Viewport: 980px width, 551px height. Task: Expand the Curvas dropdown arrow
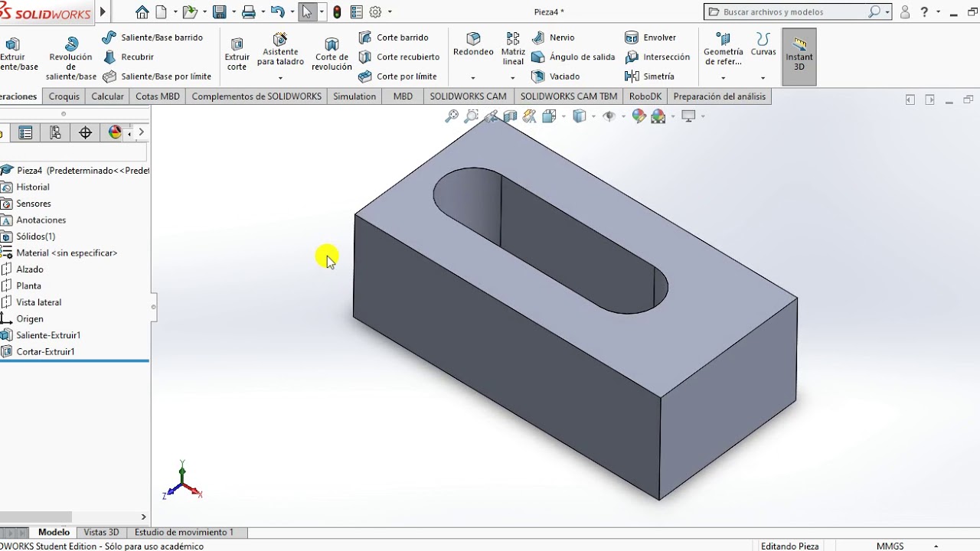(763, 77)
